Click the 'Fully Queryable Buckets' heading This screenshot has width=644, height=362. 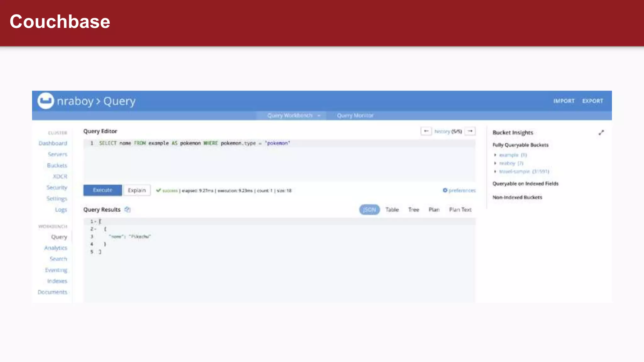pyautogui.click(x=520, y=145)
